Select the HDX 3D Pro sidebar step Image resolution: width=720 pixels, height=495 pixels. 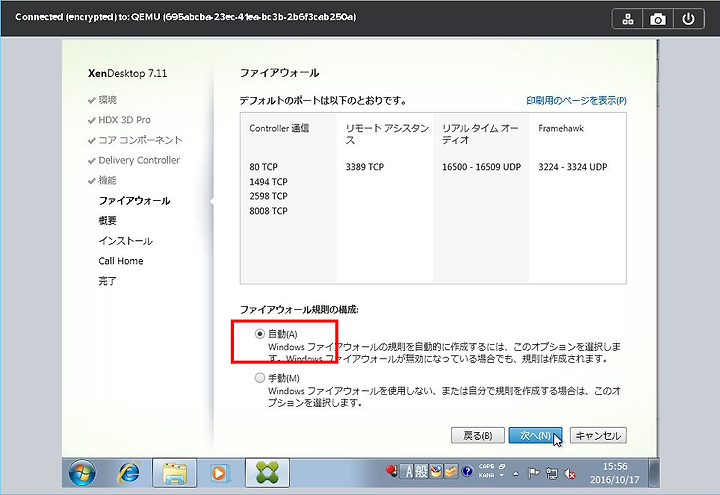coord(124,120)
